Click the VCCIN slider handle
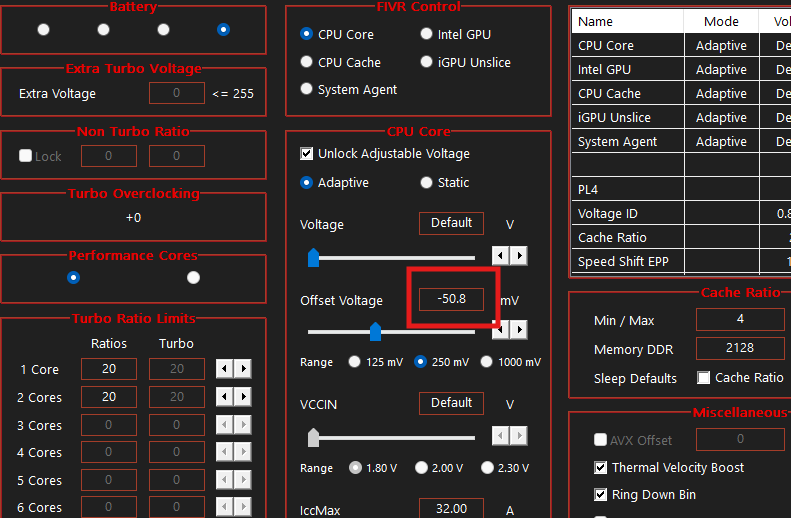The width and height of the screenshot is (791, 518). [x=313, y=437]
